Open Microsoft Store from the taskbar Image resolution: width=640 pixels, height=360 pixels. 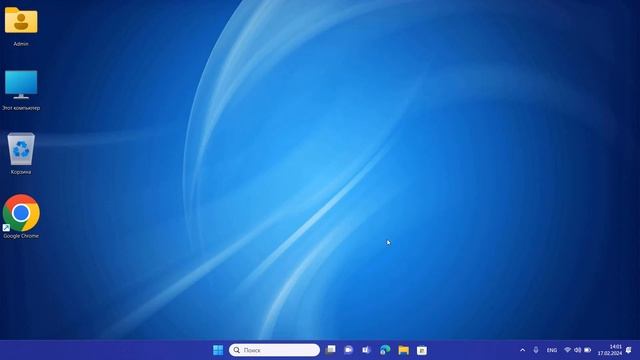click(422, 350)
